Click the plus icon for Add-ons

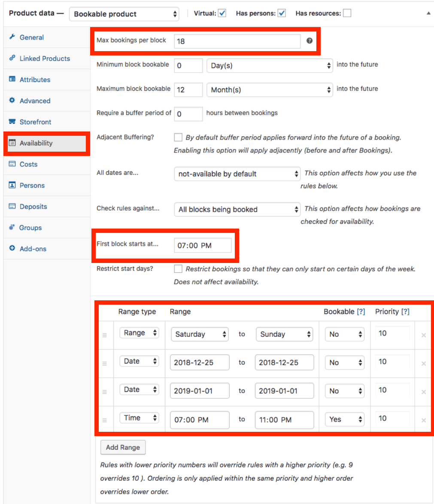tap(12, 249)
